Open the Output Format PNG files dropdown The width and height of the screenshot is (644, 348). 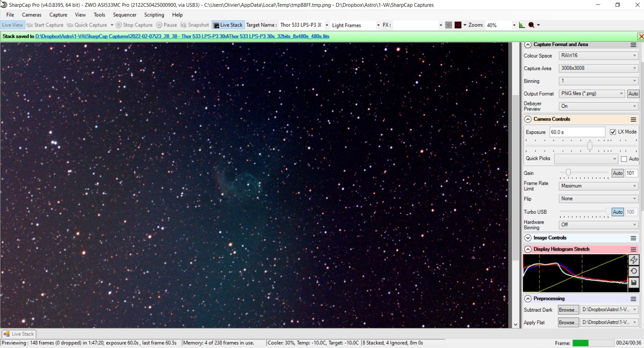(592, 93)
